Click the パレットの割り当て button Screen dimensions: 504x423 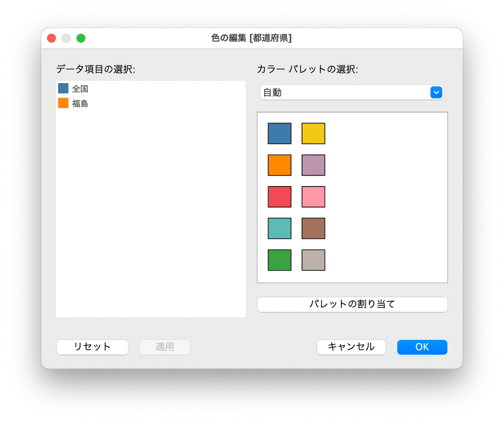point(352,305)
